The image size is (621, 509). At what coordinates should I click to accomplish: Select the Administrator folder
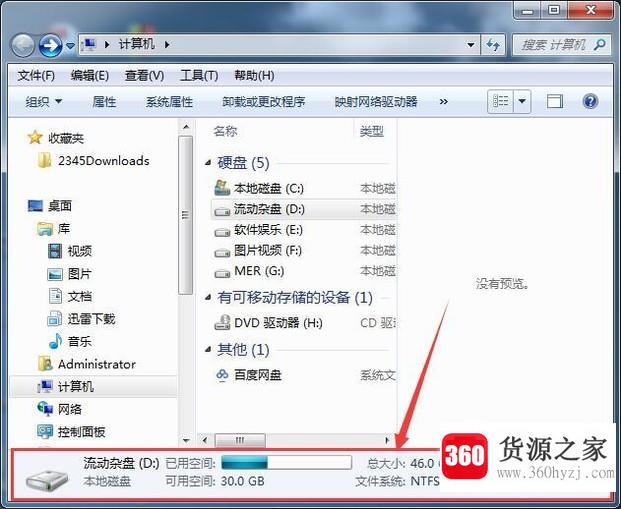[x=87, y=364]
